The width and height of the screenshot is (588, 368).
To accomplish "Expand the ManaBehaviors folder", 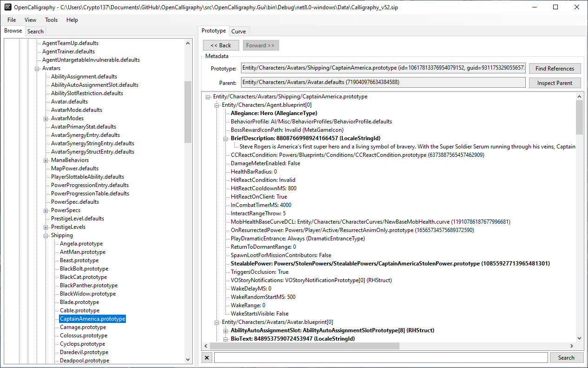I will pyautogui.click(x=46, y=161).
